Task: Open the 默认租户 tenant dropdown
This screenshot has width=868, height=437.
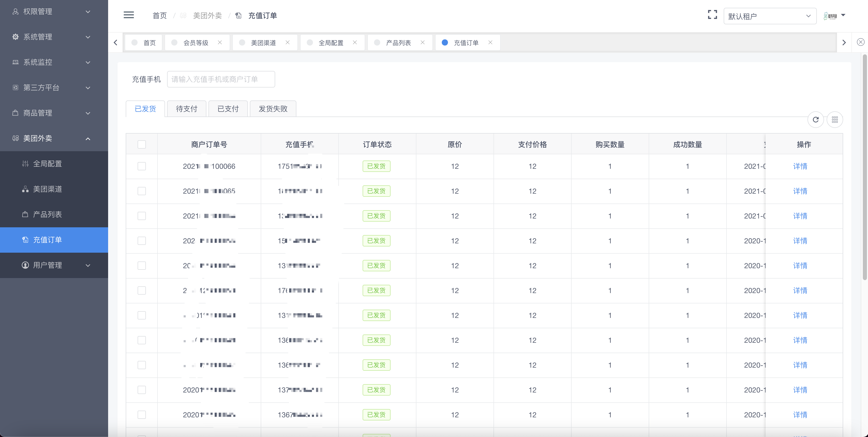Action: click(770, 16)
